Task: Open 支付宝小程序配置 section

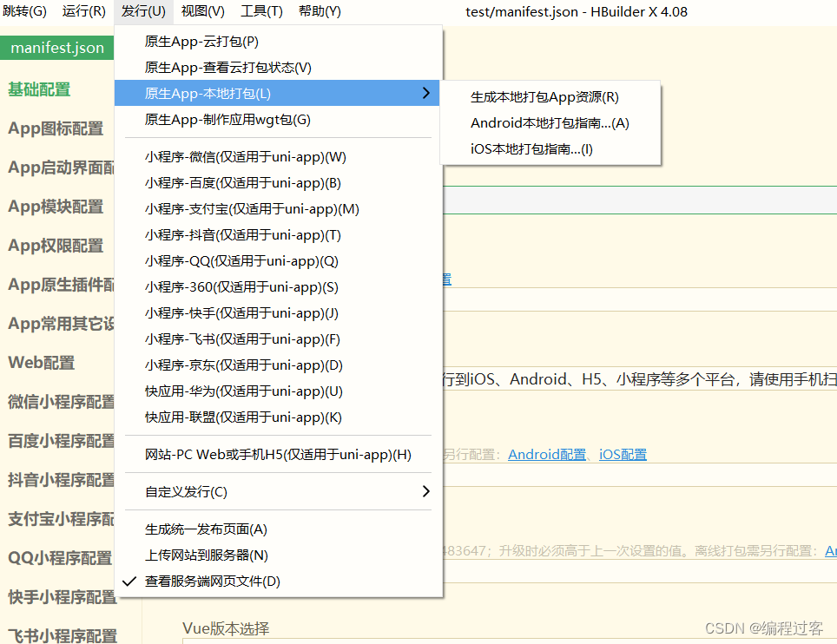Action: point(61,519)
